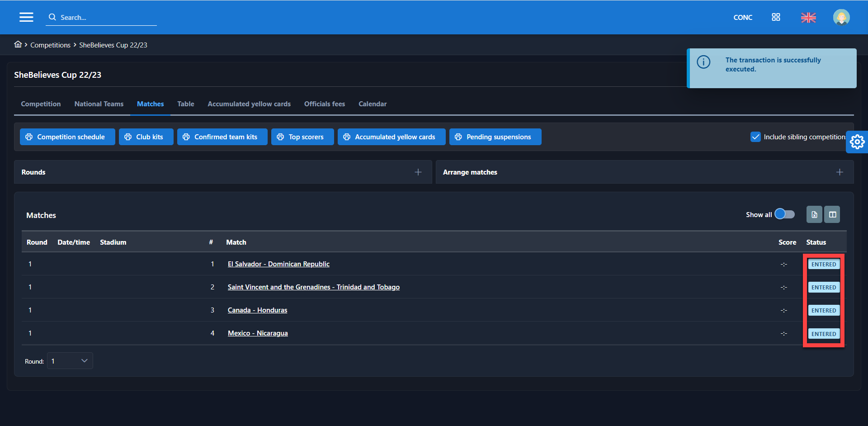Image resolution: width=868 pixels, height=426 pixels.
Task: Open the apps grid icon
Action: point(776,17)
